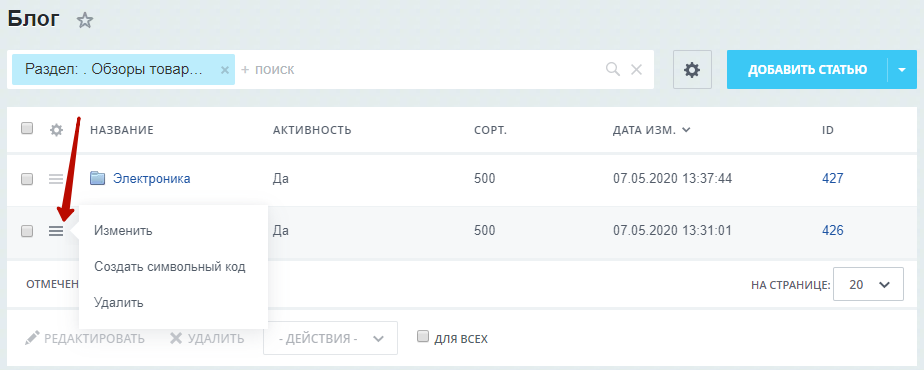Open the Электроника row actions hamburger menu
This screenshot has width=924, height=370.
coord(56,179)
